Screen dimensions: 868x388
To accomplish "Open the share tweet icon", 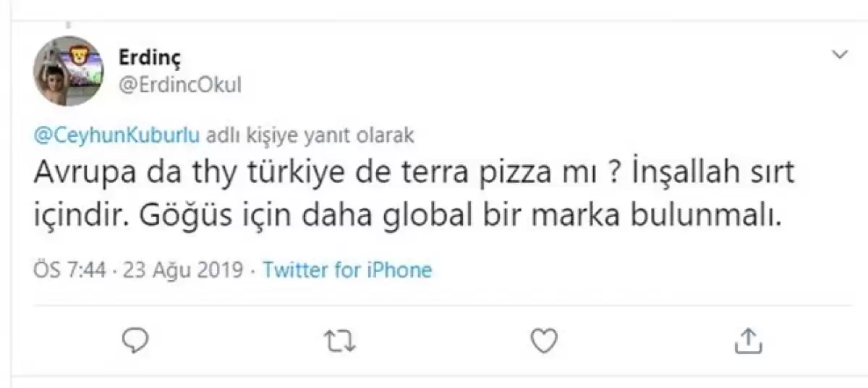I will [x=749, y=339].
